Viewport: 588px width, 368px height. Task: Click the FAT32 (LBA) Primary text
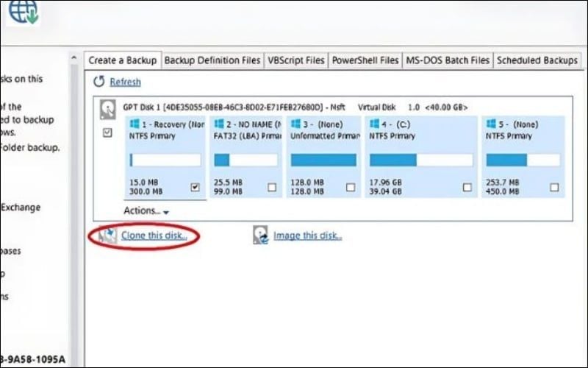[x=248, y=136]
